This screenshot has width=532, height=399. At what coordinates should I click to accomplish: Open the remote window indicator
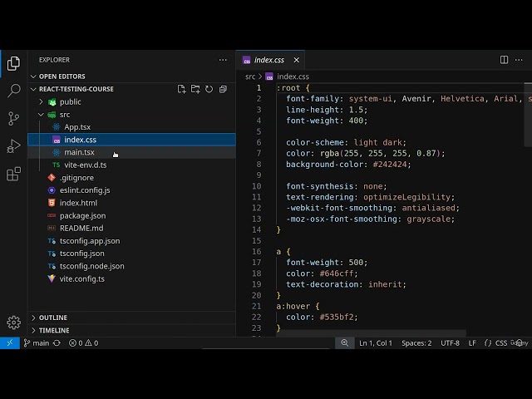coord(10,343)
